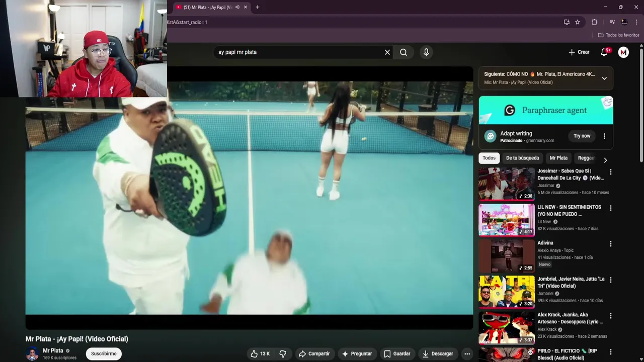Image resolution: width=644 pixels, height=362 pixels.
Task: Open Mr Plata channel avatar
Action: 32,354
